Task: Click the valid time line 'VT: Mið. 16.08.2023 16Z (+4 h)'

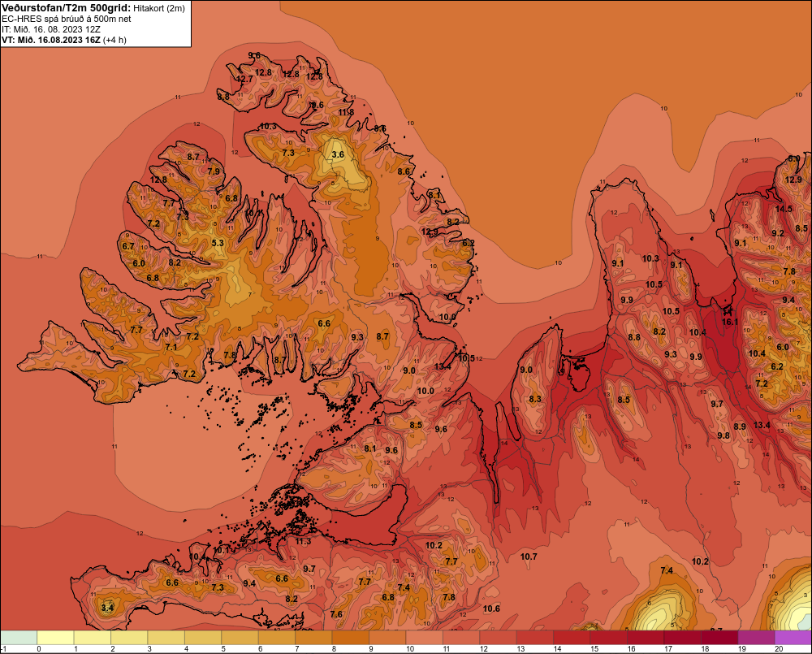Action: click(64, 40)
